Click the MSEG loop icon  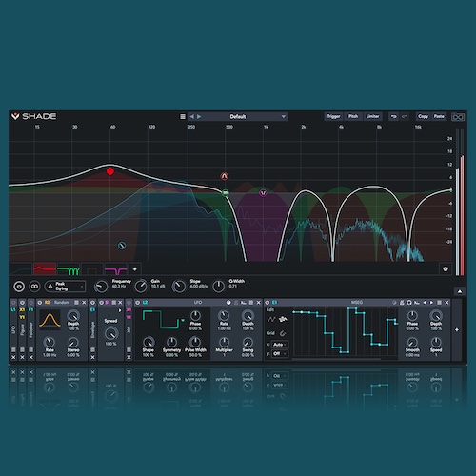click(409, 303)
